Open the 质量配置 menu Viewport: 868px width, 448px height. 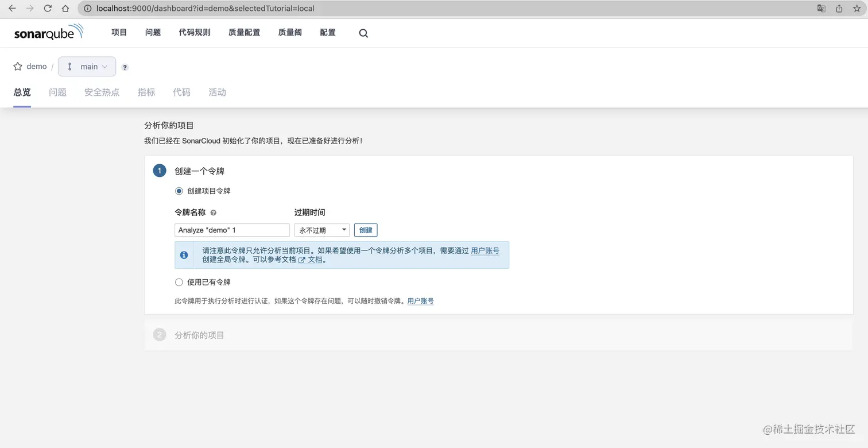pyautogui.click(x=245, y=33)
